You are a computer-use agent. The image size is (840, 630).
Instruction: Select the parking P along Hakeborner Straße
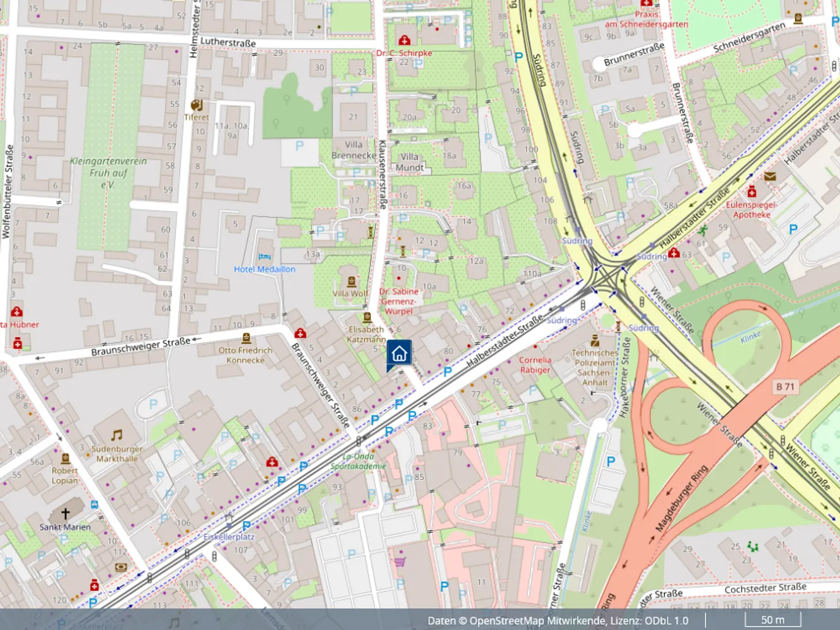pos(610,462)
